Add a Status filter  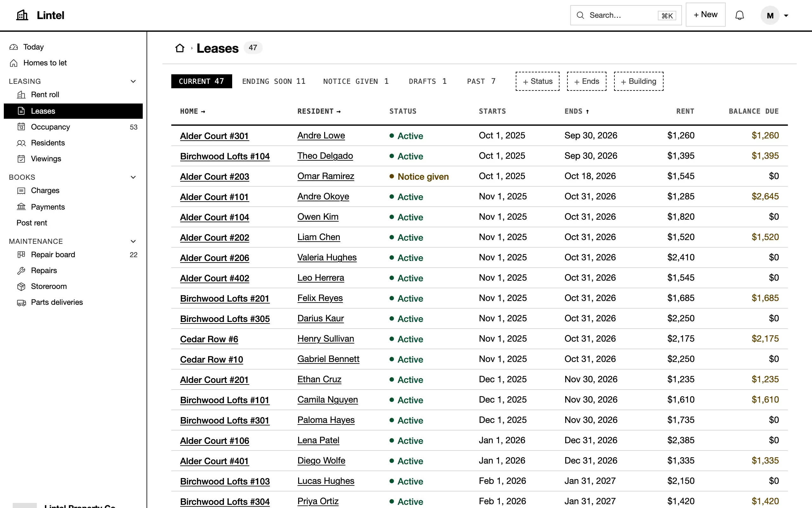click(538, 81)
